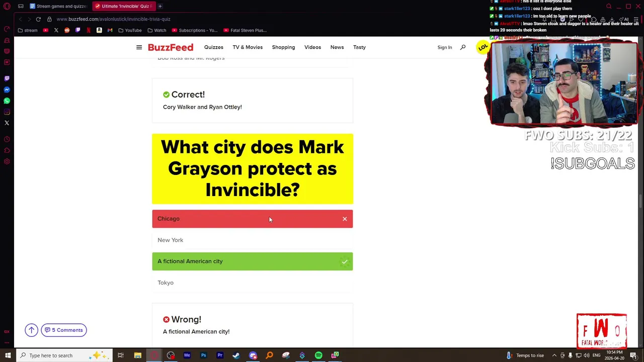Open the 5 Comments button

pyautogui.click(x=64, y=330)
